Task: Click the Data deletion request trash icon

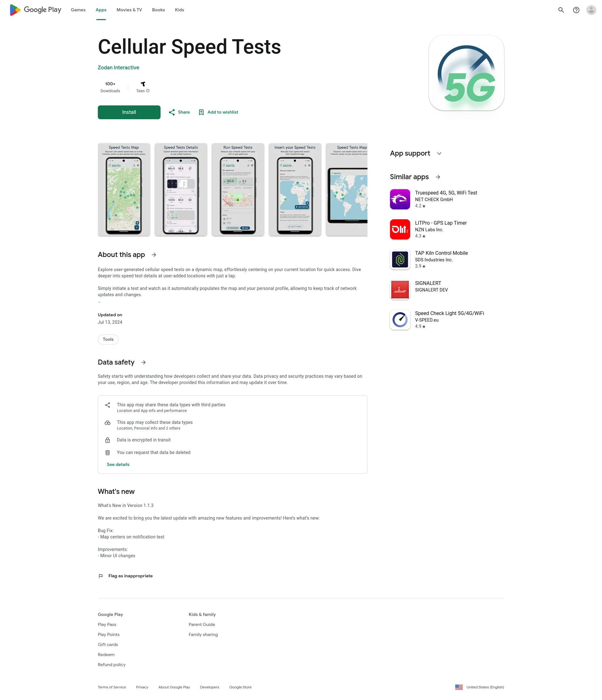Action: pyautogui.click(x=108, y=452)
